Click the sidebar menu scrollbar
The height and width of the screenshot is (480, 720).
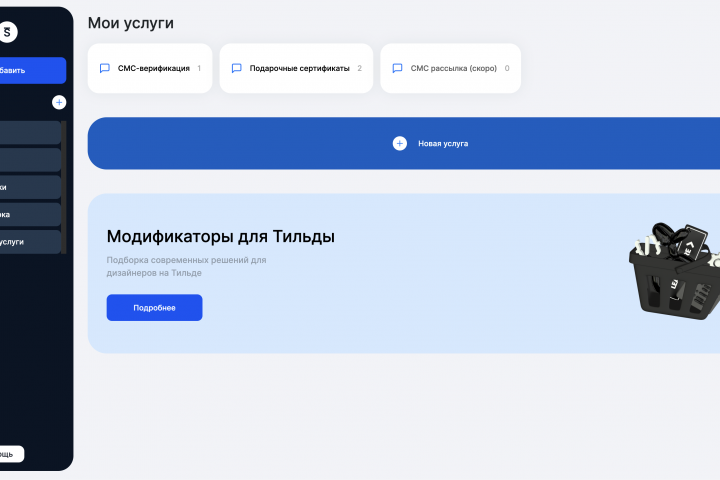tap(64, 187)
